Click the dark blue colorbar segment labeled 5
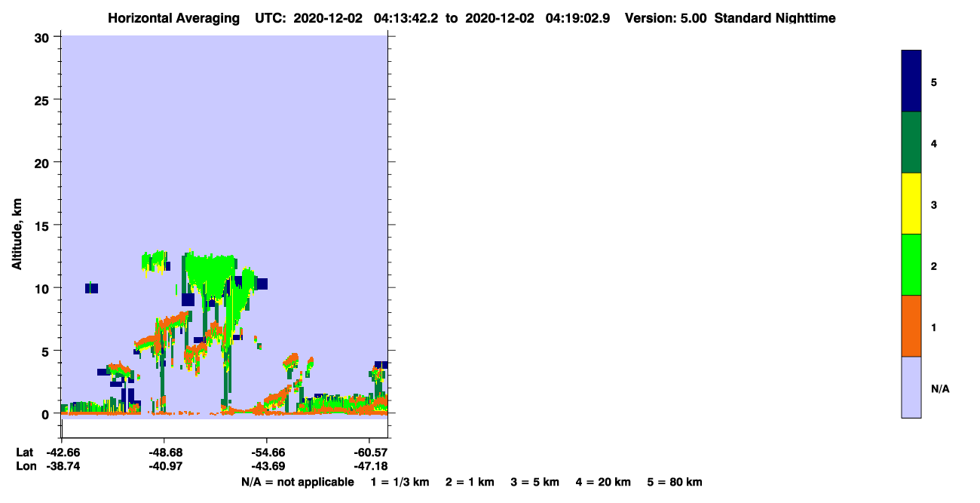 pos(911,81)
